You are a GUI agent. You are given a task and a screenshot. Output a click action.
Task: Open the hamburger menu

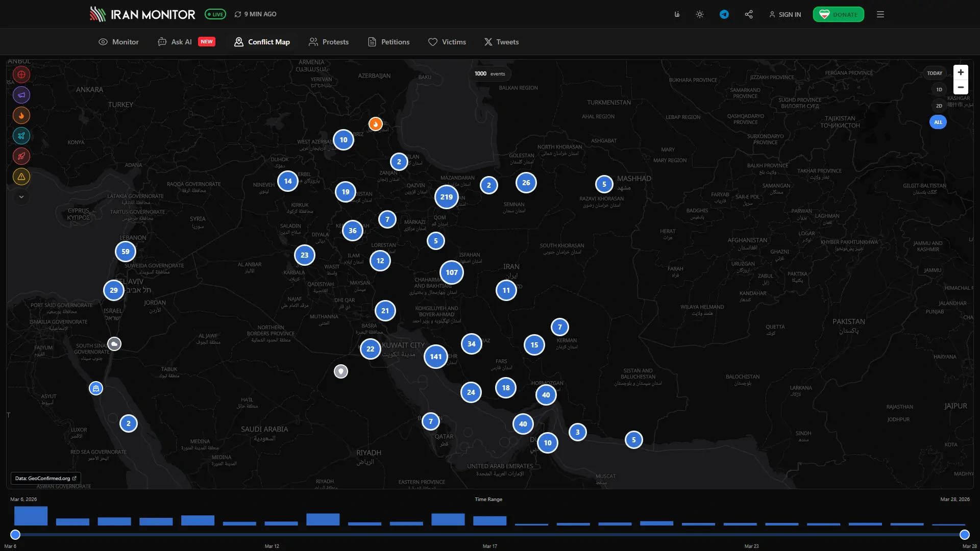pos(880,14)
